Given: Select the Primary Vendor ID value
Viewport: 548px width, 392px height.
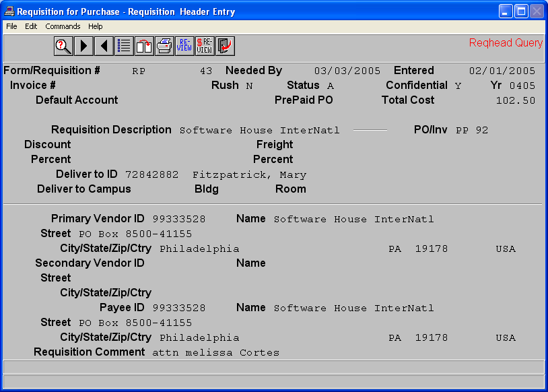Looking at the screenshot, I should coord(178,220).
